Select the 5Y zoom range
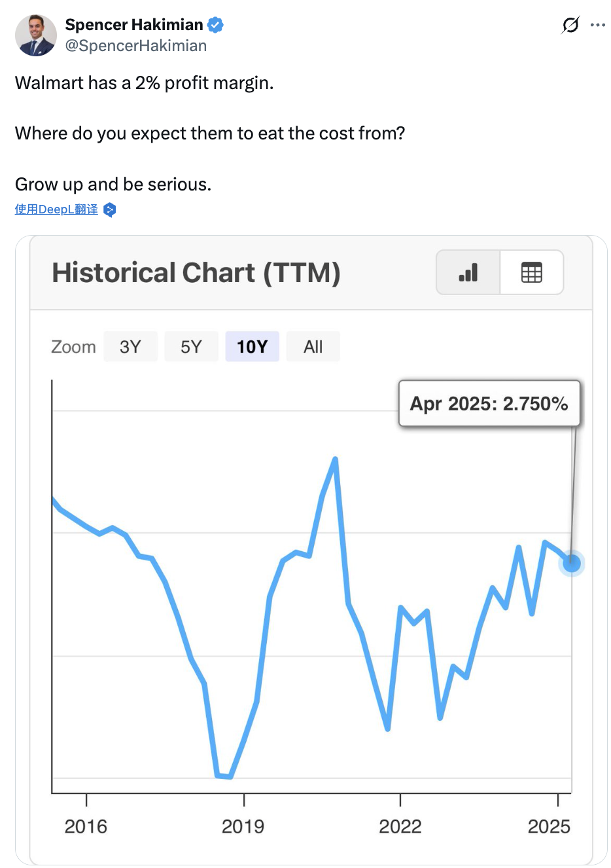 pyautogui.click(x=191, y=346)
